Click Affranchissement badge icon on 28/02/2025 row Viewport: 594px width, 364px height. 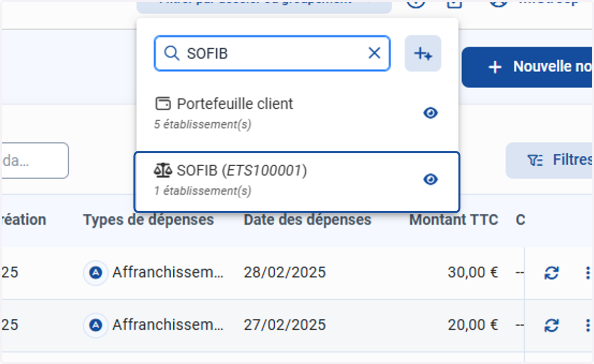click(96, 273)
